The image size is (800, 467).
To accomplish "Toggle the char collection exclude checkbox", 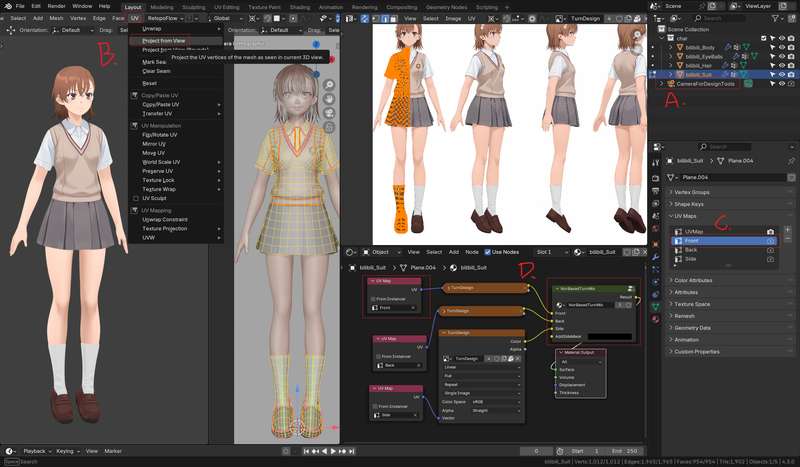I will pos(763,38).
